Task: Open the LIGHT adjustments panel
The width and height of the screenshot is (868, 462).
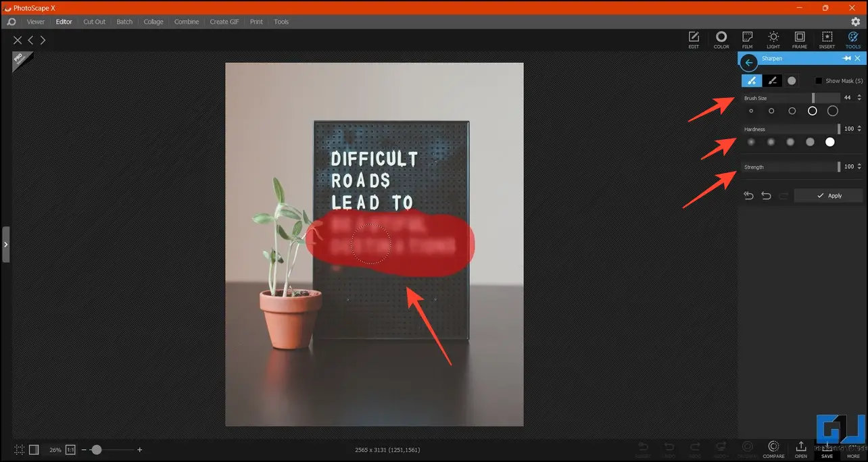Action: point(773,40)
